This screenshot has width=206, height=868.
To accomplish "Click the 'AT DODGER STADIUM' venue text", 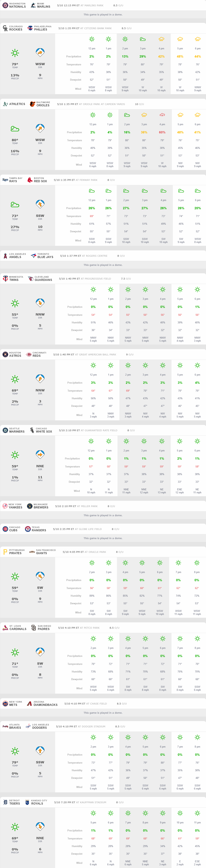I will (x=92, y=726).
